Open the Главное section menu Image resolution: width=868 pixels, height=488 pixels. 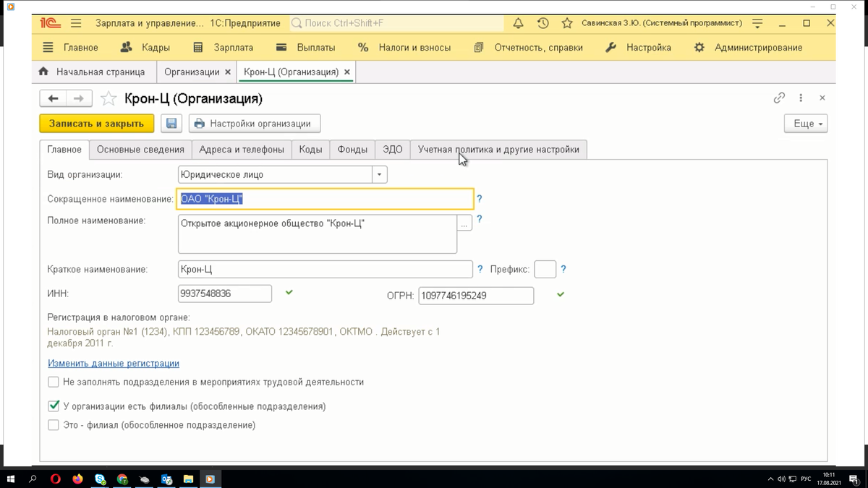71,48
